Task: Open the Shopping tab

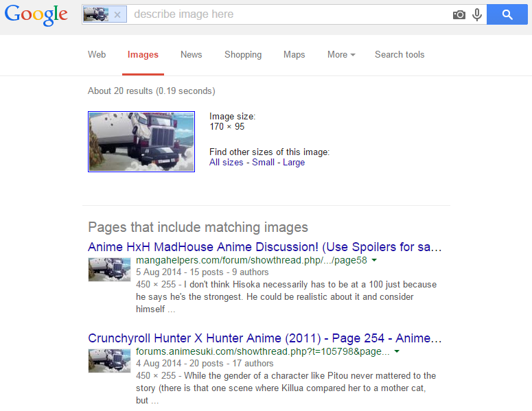Action: coord(243,55)
